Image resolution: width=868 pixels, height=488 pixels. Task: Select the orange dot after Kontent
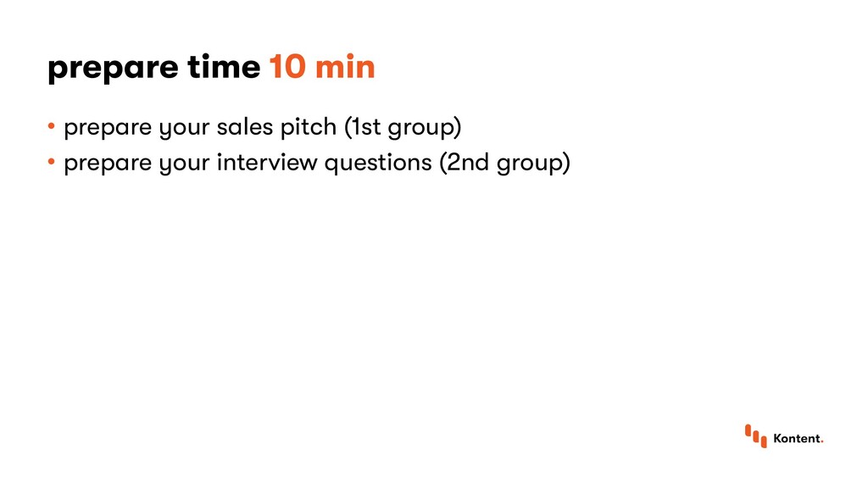[x=822, y=442]
